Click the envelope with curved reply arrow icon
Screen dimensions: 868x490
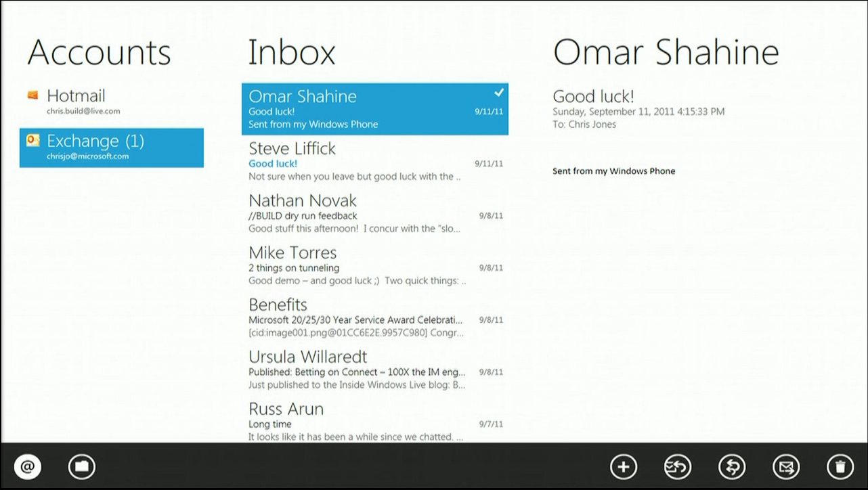[x=678, y=466]
